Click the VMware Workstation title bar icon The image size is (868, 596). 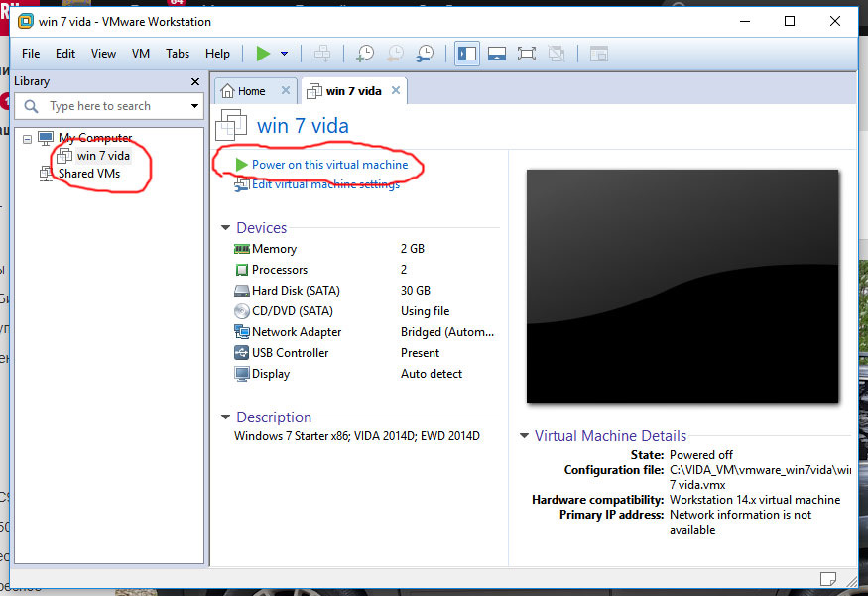point(26,22)
